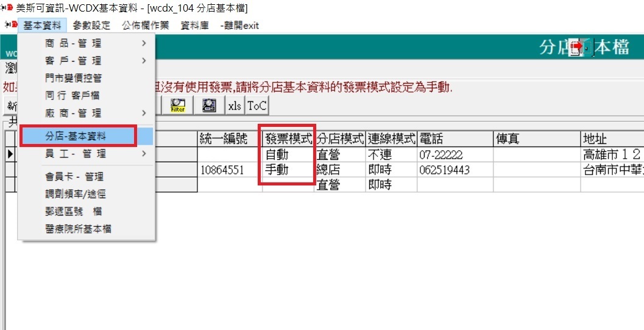Click the 發票模式 column header
The width and height of the screenshot is (644, 330).
[288, 139]
